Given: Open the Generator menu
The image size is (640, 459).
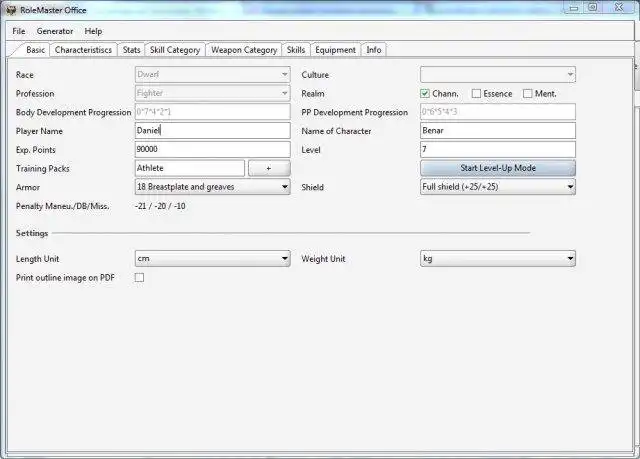Looking at the screenshot, I should pyautogui.click(x=55, y=31).
